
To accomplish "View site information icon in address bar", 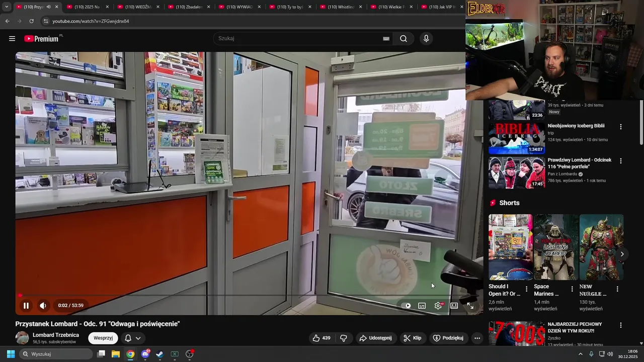I will (46, 21).
